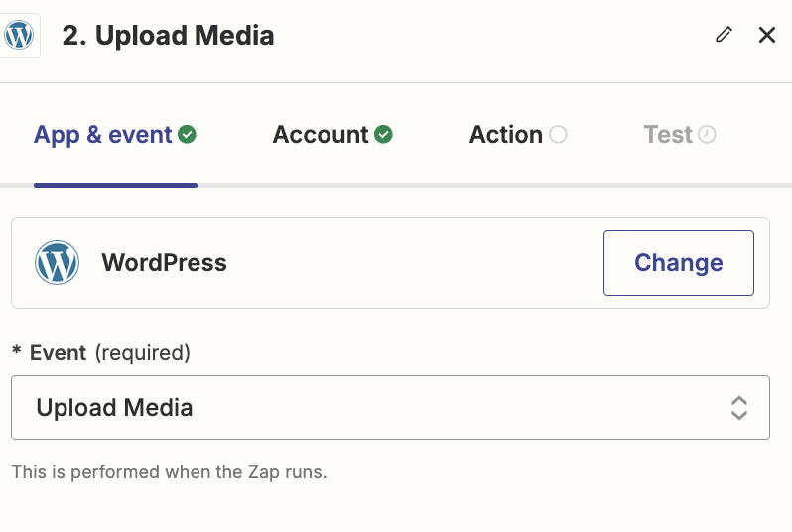Go to the Action tab
792x532 pixels.
tap(506, 135)
